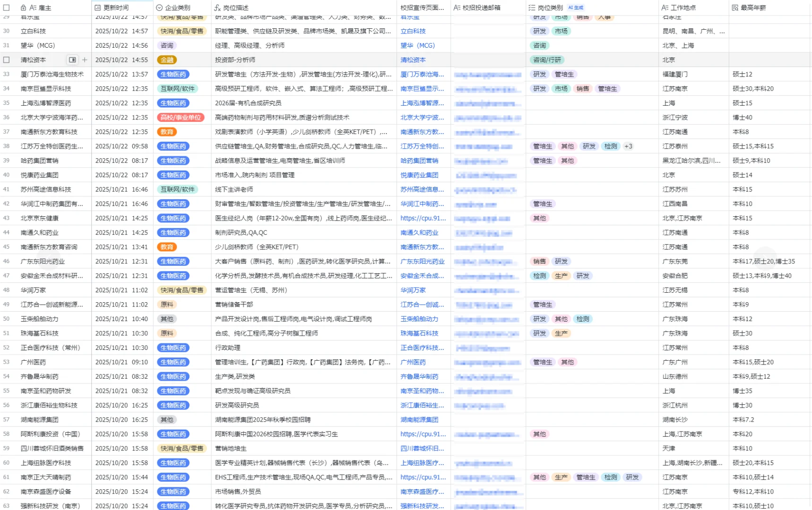Click the 金融 tag in 清松资本 row
This screenshot has width=812, height=510.
[x=167, y=60]
